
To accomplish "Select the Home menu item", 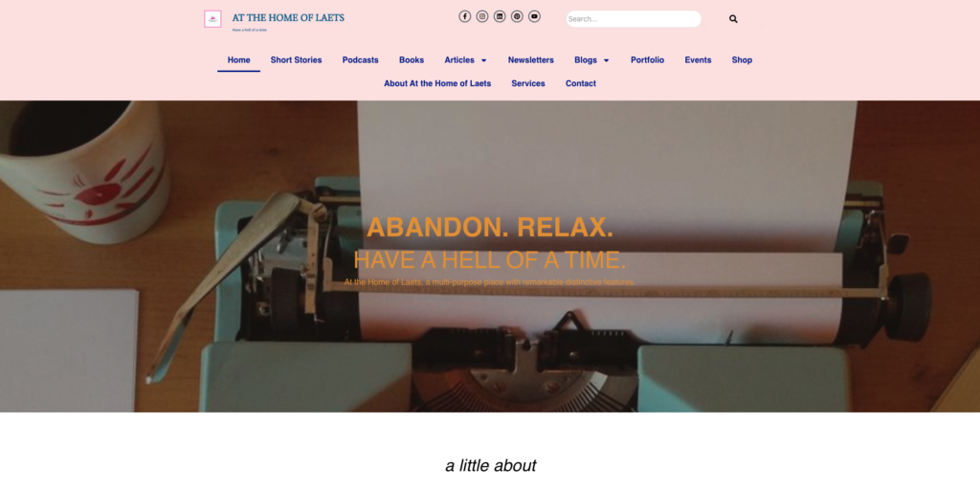I will point(238,60).
